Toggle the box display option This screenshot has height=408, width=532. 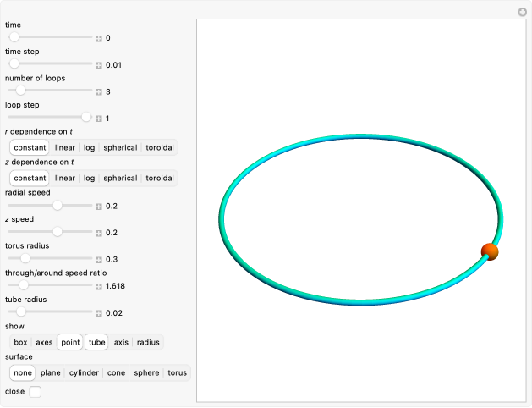[20, 343]
